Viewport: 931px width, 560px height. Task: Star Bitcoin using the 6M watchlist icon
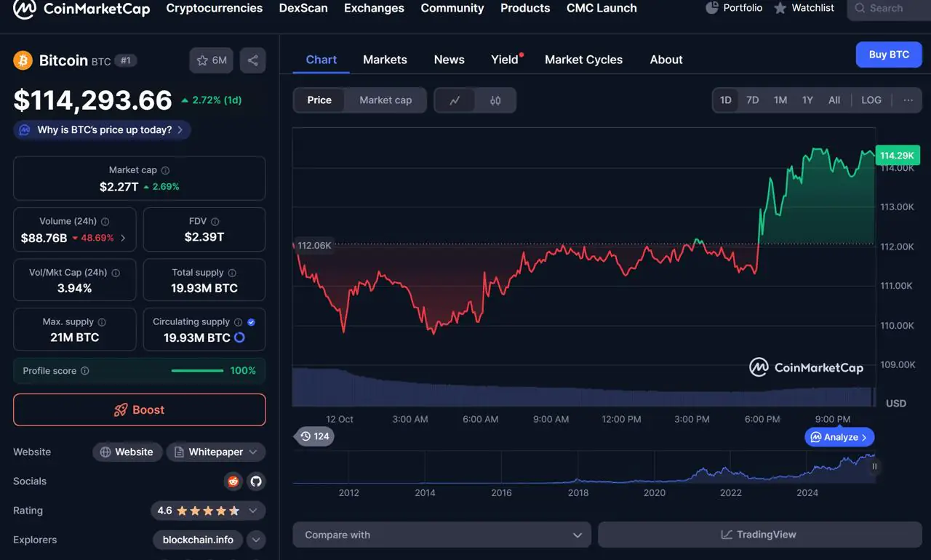(211, 60)
